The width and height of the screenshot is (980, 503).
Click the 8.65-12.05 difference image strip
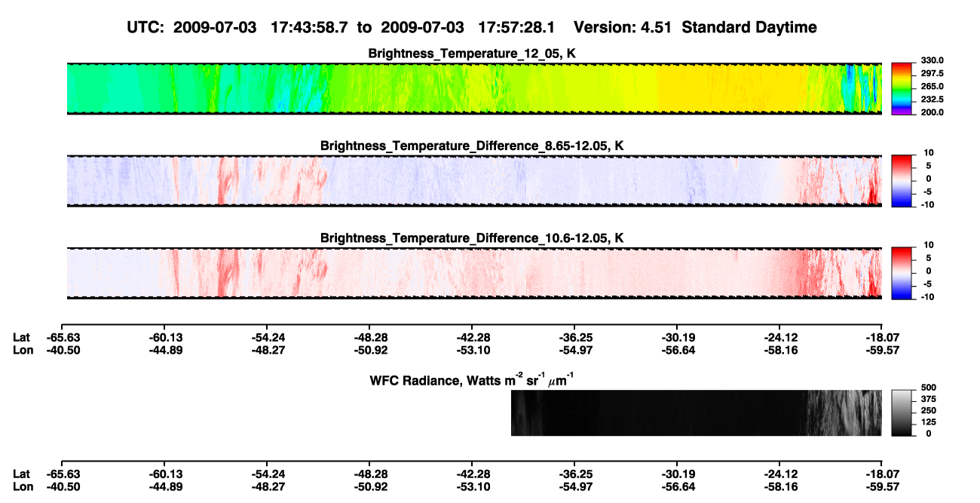coord(474,181)
